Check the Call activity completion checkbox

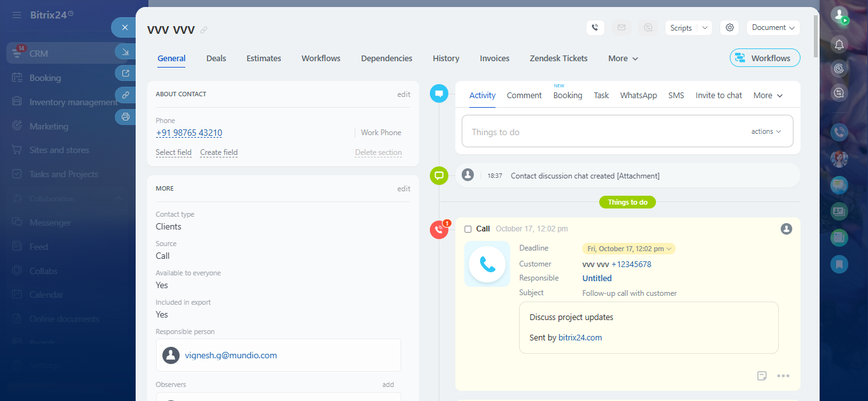coord(468,229)
